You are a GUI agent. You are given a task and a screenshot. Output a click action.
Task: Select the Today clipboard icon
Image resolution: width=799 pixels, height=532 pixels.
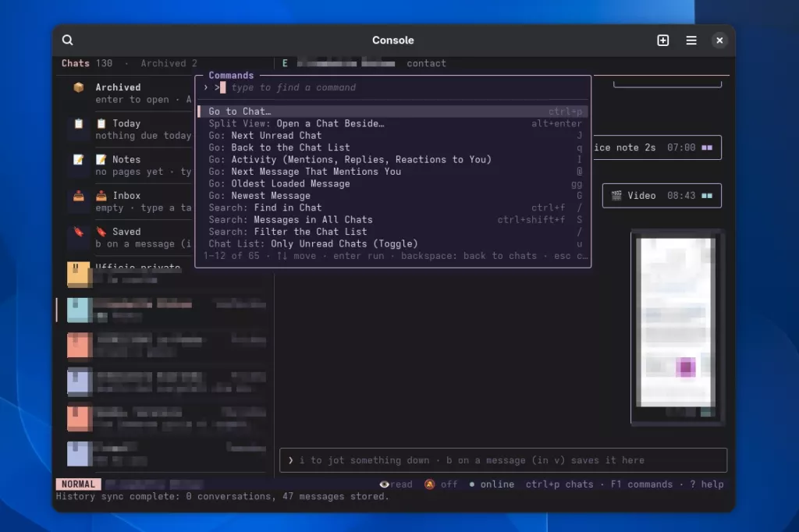[x=79, y=123]
